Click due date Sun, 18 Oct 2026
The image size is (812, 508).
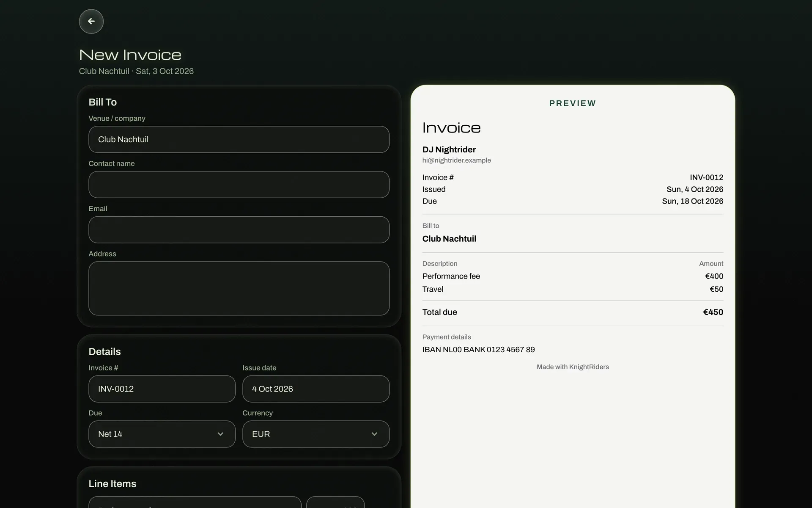click(693, 201)
